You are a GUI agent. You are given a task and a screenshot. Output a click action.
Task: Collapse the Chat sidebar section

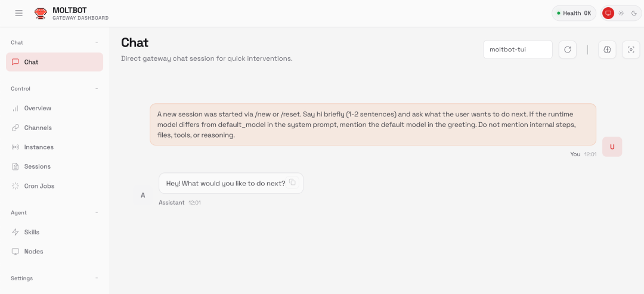pos(97,43)
